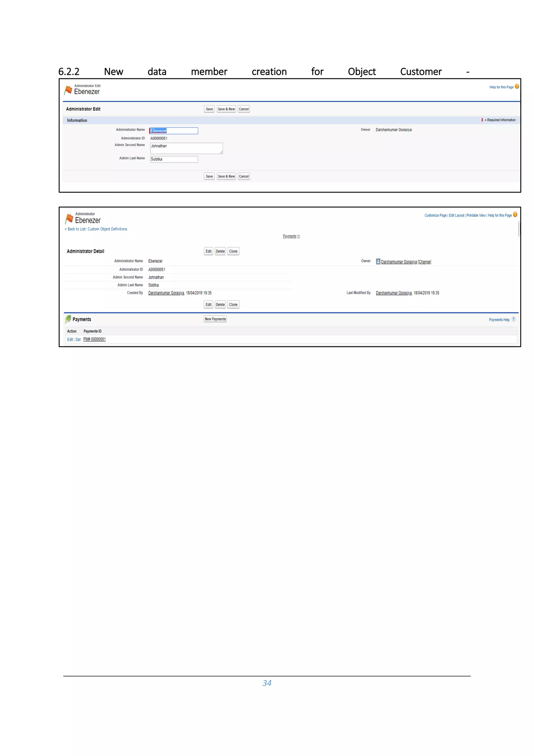Click the Sobtka value in detail view
The image size is (534, 756).
click(153, 285)
